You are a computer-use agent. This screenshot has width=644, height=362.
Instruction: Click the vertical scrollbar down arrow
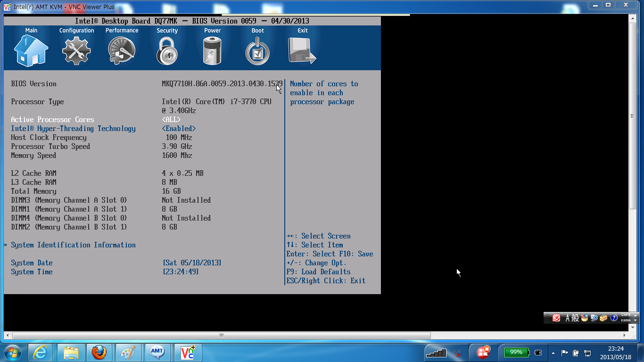click(633, 327)
